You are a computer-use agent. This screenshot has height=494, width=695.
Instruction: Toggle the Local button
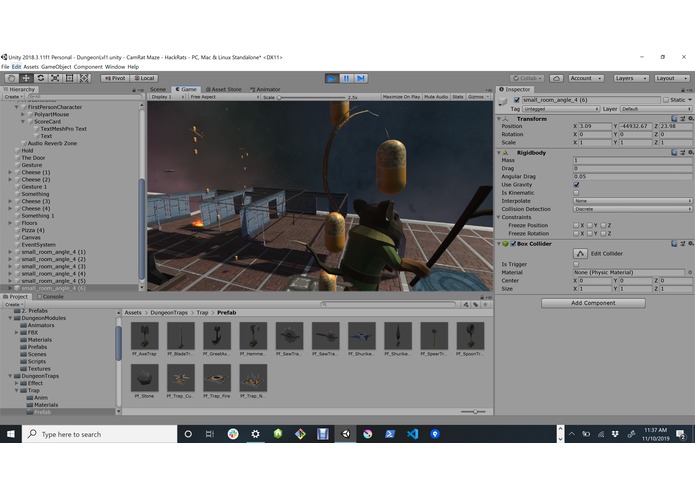pos(144,78)
